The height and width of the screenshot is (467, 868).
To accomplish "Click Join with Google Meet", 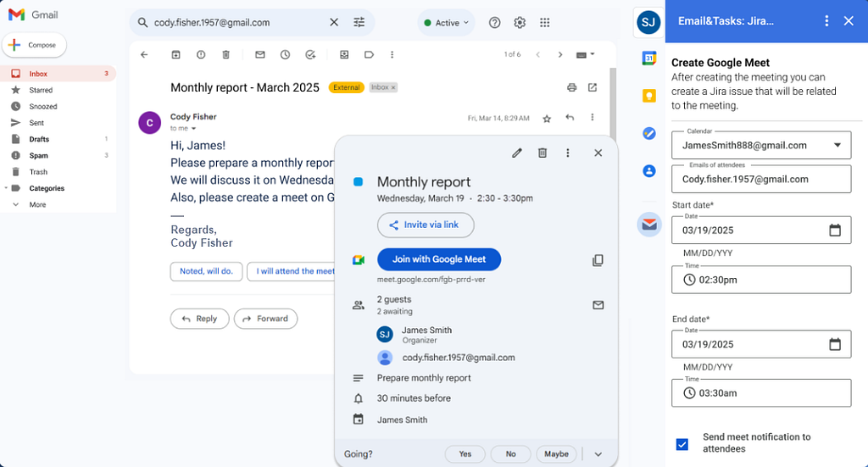I will 439,259.
